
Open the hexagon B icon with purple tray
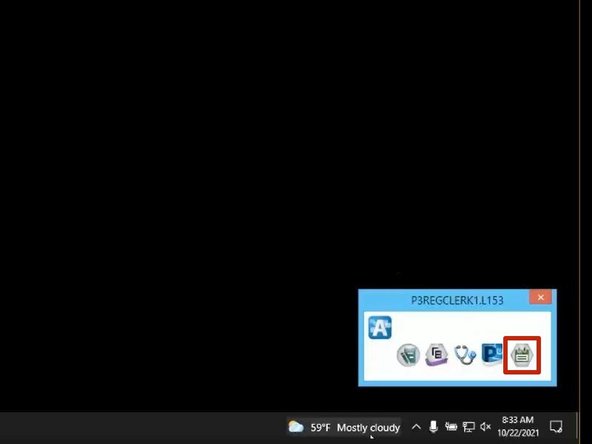click(x=436, y=355)
